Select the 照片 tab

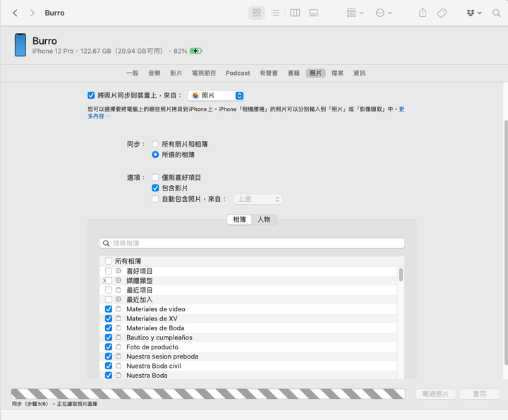[315, 73]
